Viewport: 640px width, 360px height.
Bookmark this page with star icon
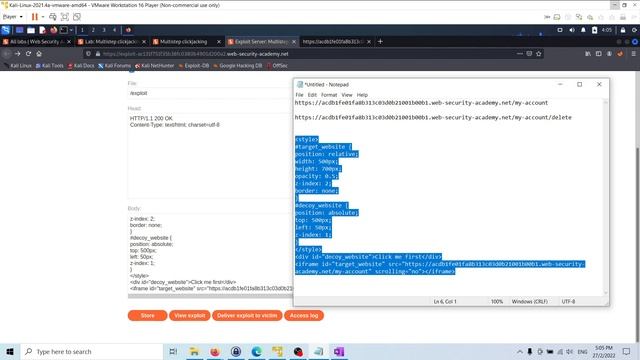click(x=539, y=53)
